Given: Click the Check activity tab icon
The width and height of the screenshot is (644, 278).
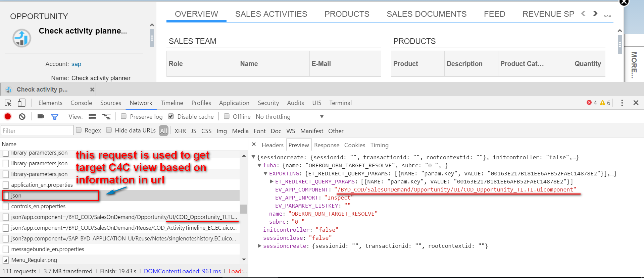Looking at the screenshot, I should 9,90.
